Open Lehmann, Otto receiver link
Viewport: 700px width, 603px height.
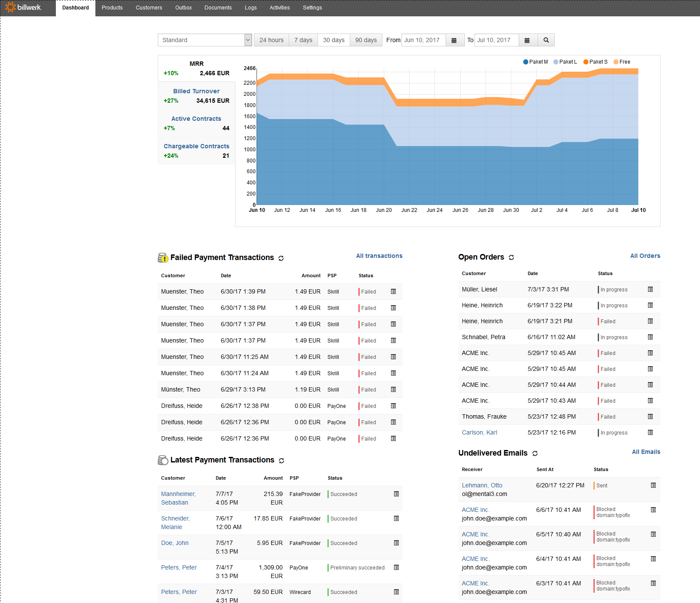[x=482, y=485]
